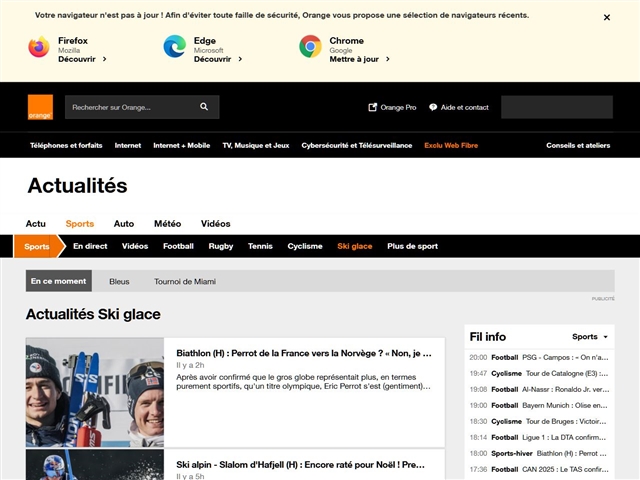Open the Bleus topic
Image resolution: width=640 pixels, height=480 pixels.
119,282
